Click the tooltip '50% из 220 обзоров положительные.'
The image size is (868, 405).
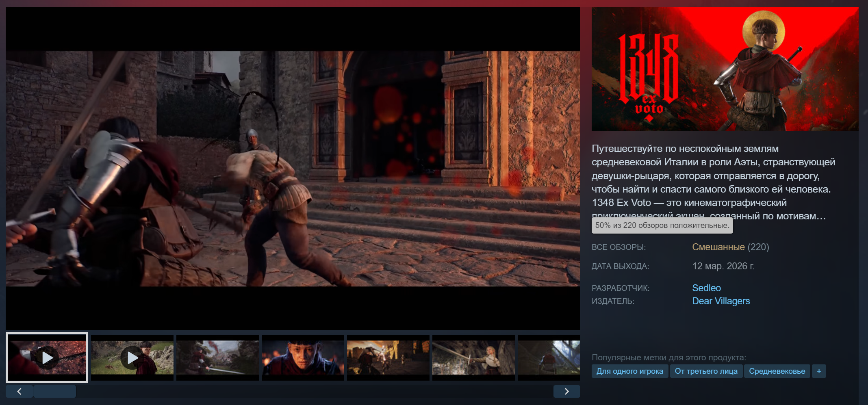click(x=662, y=225)
